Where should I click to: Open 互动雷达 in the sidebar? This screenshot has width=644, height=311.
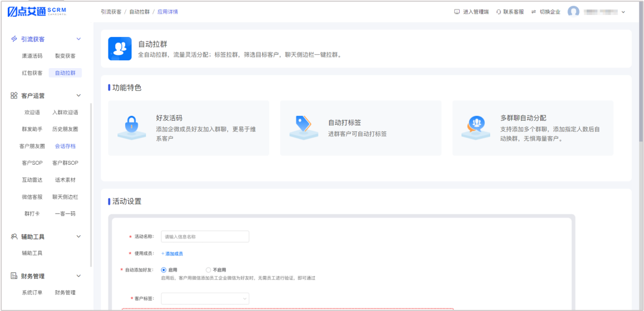tap(32, 180)
